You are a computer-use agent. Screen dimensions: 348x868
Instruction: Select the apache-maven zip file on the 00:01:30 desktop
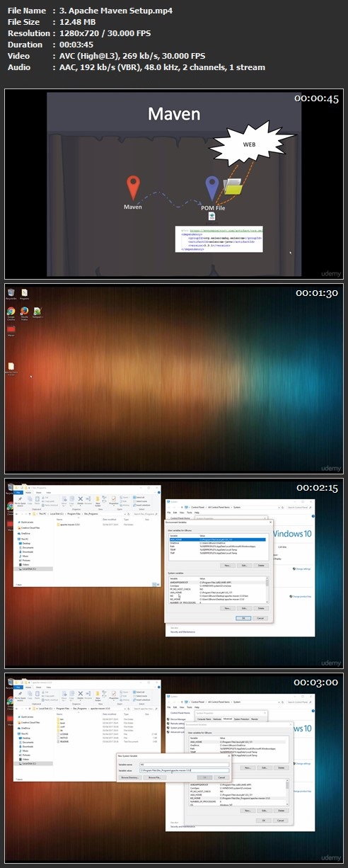point(11,367)
